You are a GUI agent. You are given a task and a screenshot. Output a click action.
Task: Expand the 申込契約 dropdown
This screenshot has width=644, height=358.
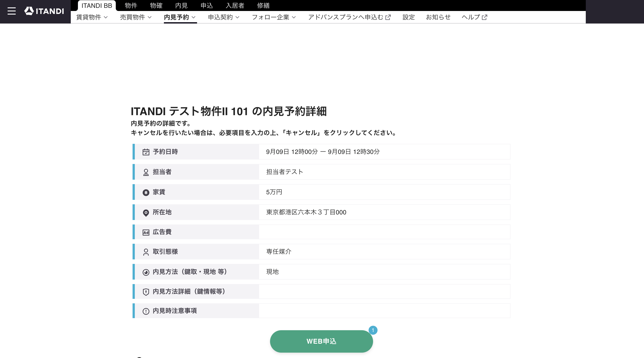point(224,17)
